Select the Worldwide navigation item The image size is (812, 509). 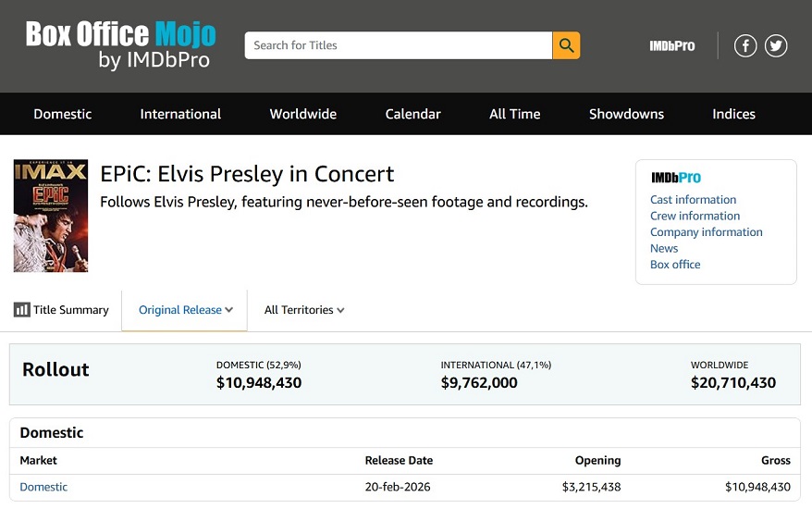point(303,114)
